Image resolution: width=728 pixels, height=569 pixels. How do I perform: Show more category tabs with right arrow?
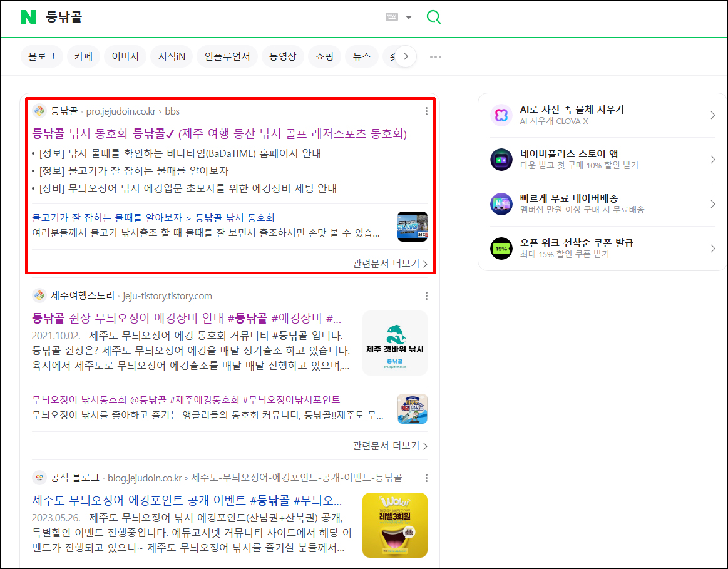point(406,56)
